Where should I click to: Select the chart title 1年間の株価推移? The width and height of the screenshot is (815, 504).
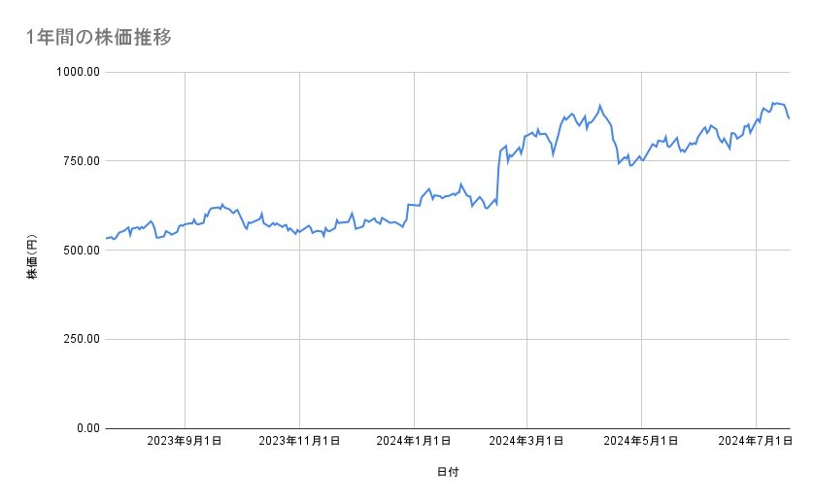click(x=101, y=38)
